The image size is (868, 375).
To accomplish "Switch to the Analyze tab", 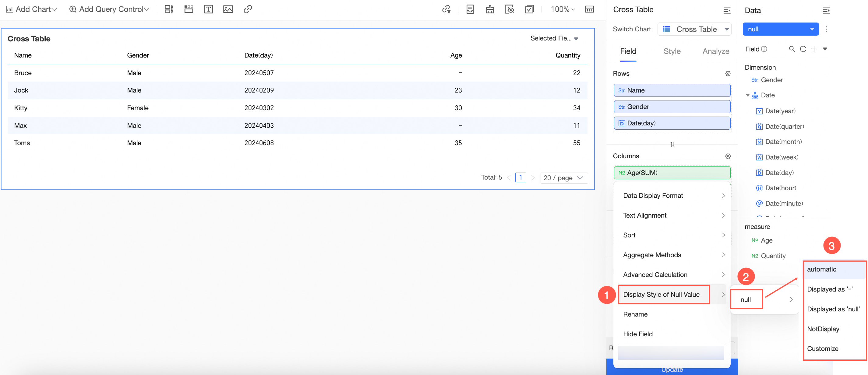I will 715,51.
